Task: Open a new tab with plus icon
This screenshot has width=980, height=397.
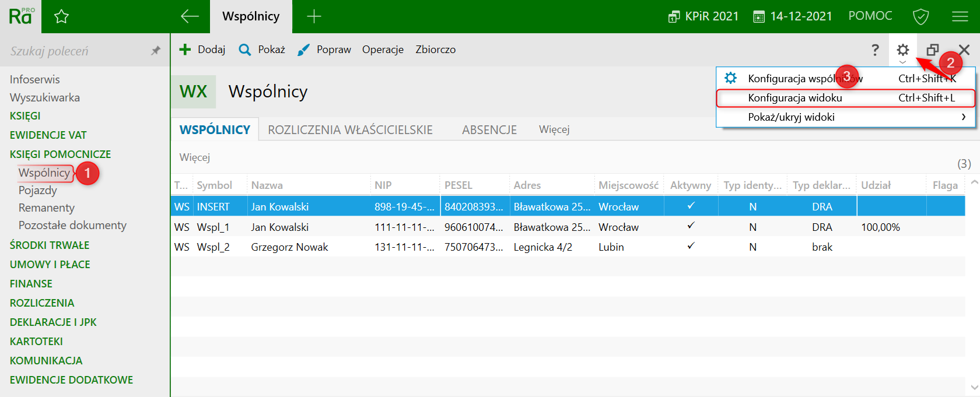Action: [x=314, y=16]
